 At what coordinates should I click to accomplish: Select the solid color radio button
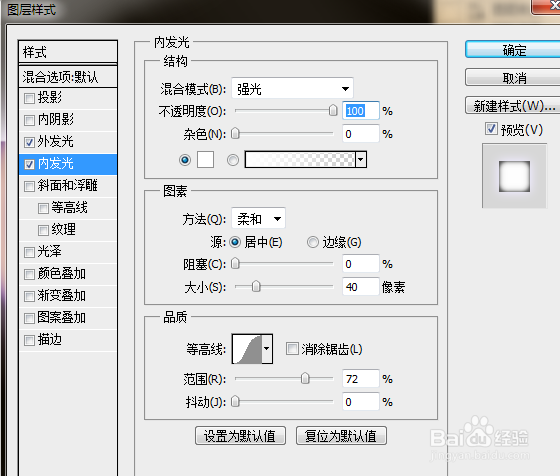point(185,160)
